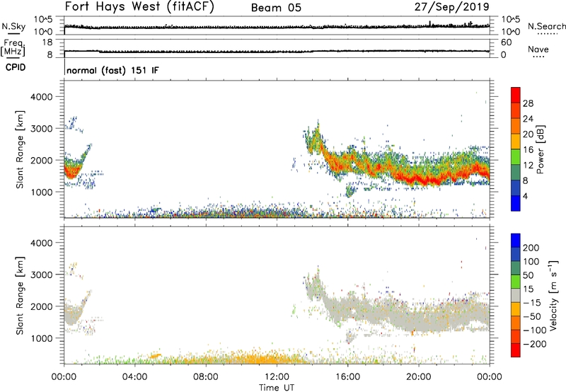Image resolution: width=566 pixels, height=392 pixels.
Task: Click the "Power [dB]" color bar title
Action: [540, 149]
